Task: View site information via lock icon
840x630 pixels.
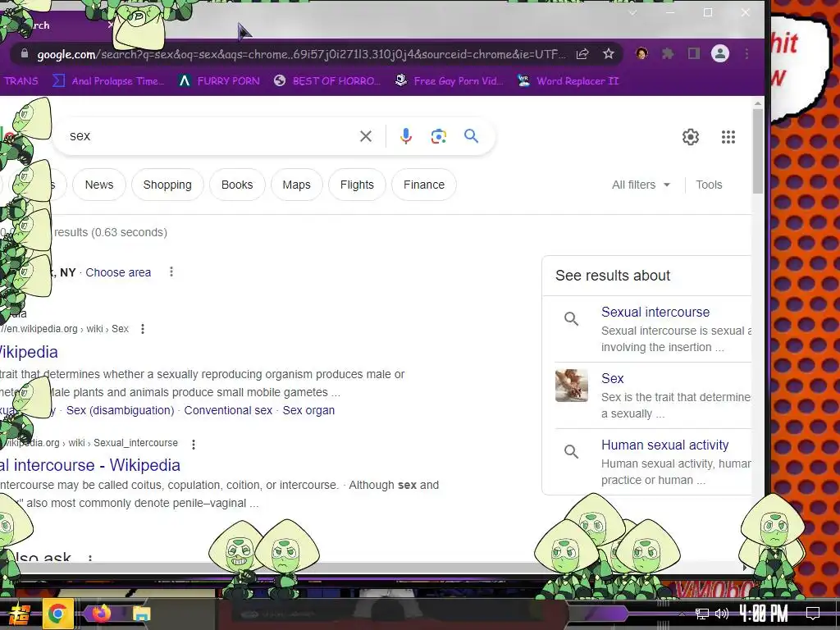Action: (24, 53)
